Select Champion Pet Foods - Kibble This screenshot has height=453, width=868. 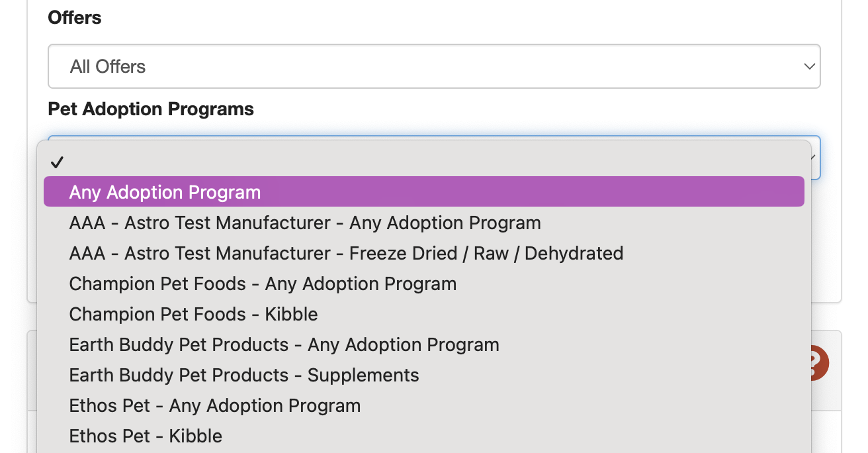[x=193, y=314]
